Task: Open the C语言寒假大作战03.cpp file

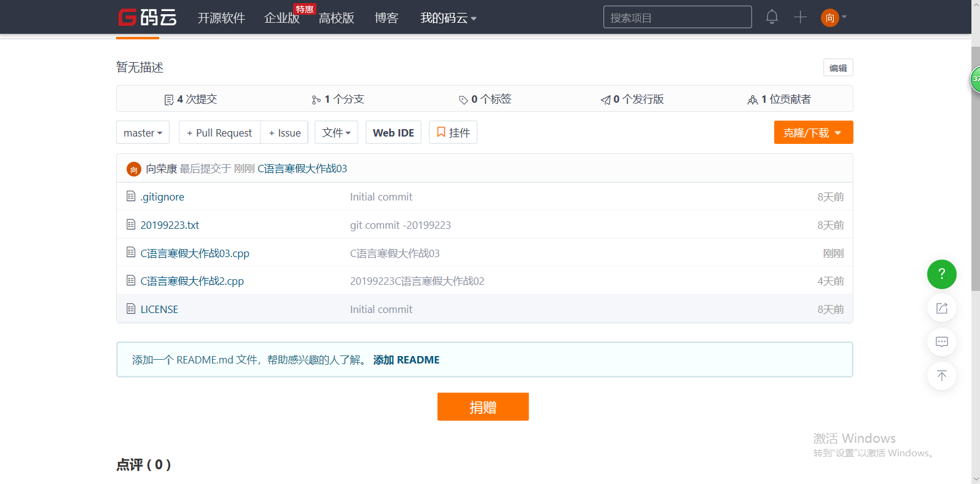Action: pos(195,253)
